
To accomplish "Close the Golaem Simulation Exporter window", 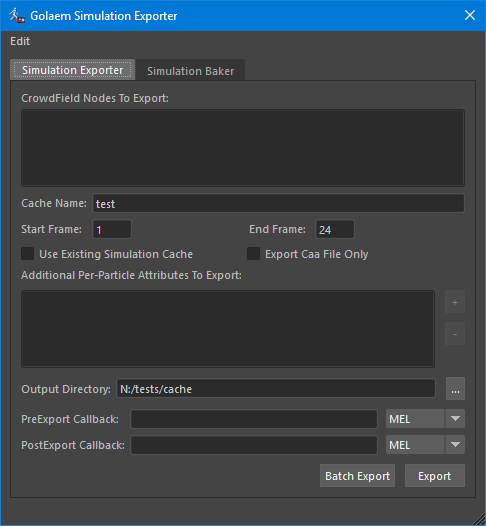I will coord(470,15).
